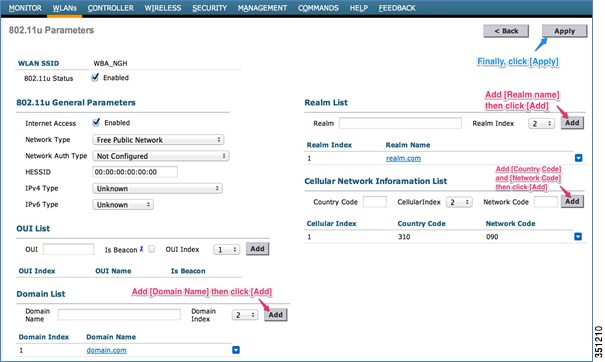The width and height of the screenshot is (605, 362).
Task: Open the IPv4 Type dropdown
Action: coord(157,188)
